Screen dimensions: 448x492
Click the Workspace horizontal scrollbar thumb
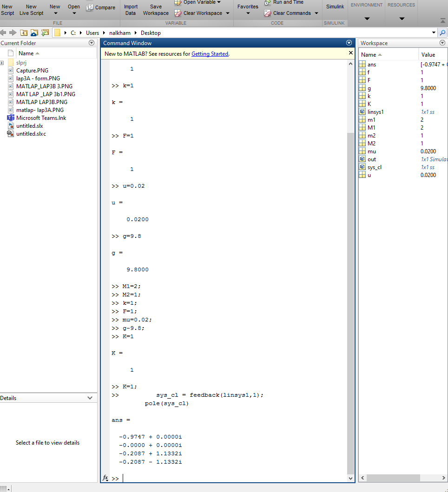point(393,478)
